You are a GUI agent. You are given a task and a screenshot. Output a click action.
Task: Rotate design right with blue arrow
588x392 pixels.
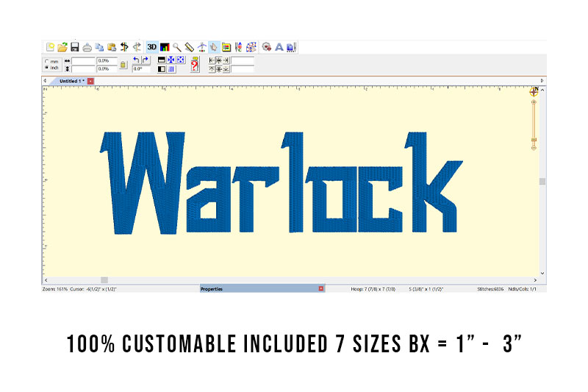pos(146,60)
